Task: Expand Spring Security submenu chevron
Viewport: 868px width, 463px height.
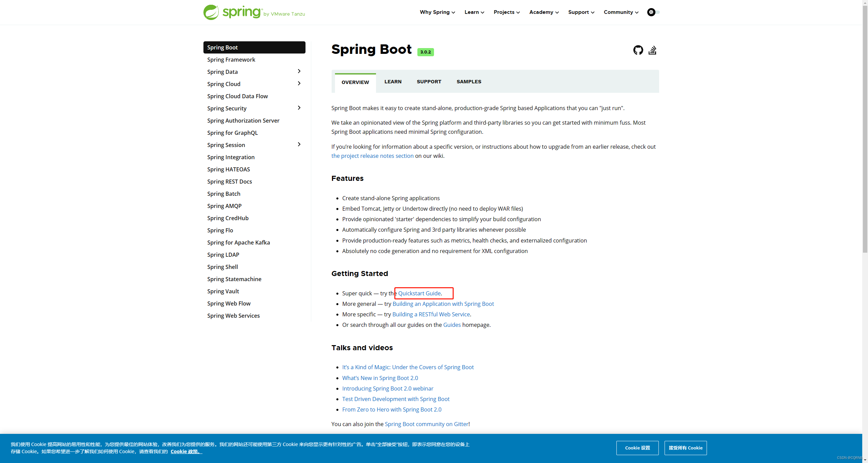Action: (299, 108)
